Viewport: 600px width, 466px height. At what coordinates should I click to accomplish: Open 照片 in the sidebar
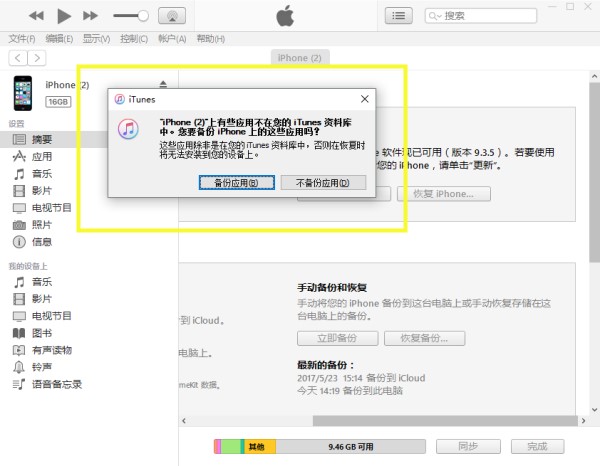click(x=41, y=225)
